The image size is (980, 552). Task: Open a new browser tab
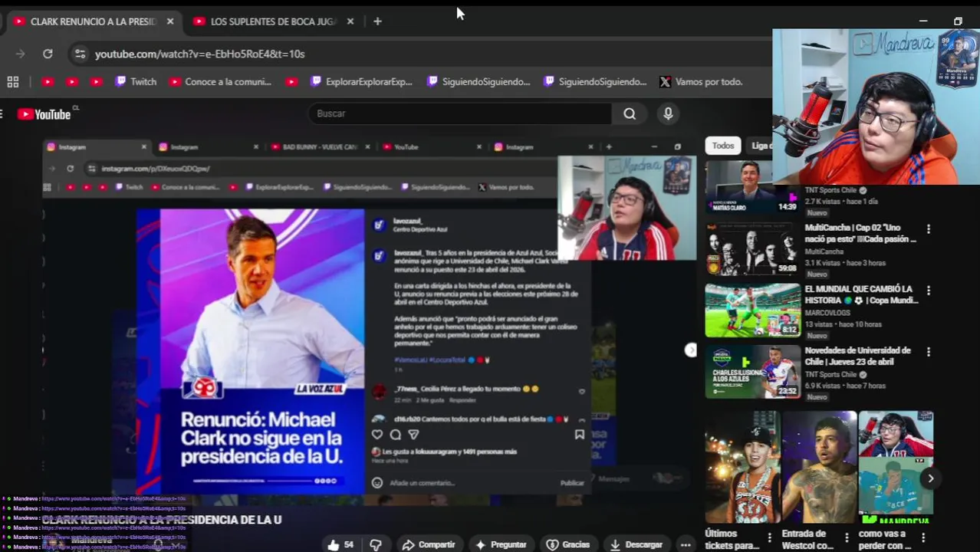point(377,21)
